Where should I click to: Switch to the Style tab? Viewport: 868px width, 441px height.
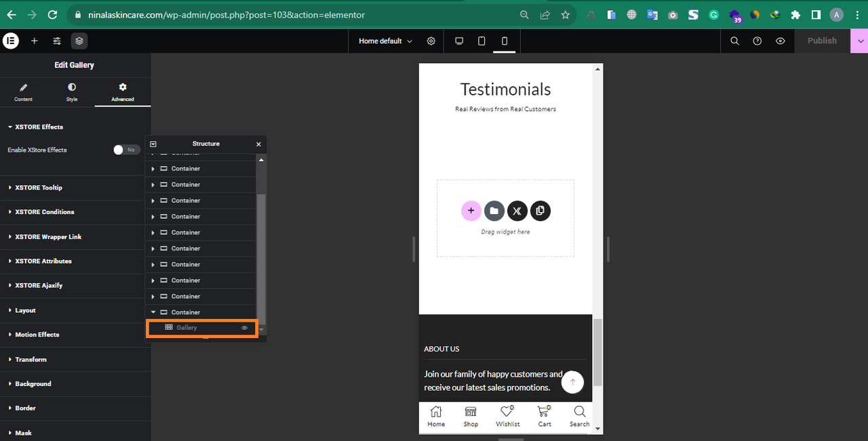pyautogui.click(x=72, y=92)
